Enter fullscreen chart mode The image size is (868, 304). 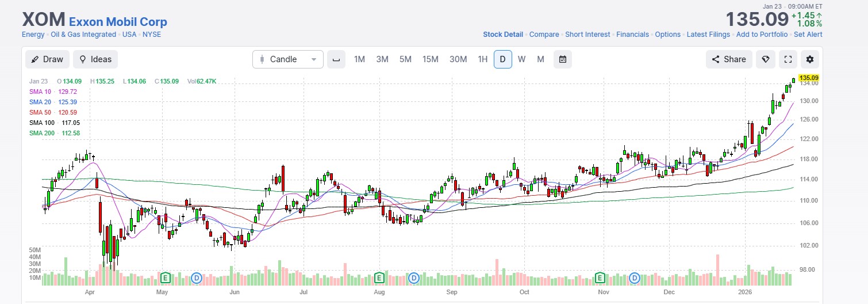788,59
